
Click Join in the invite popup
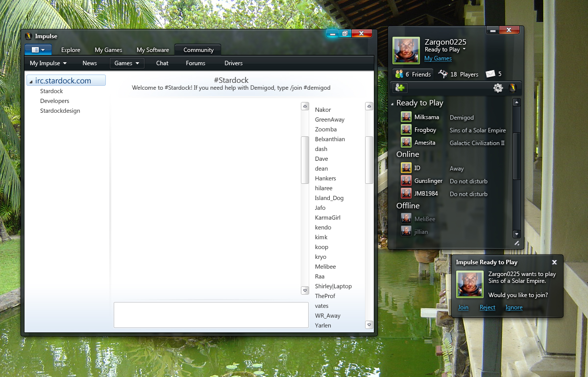click(463, 307)
